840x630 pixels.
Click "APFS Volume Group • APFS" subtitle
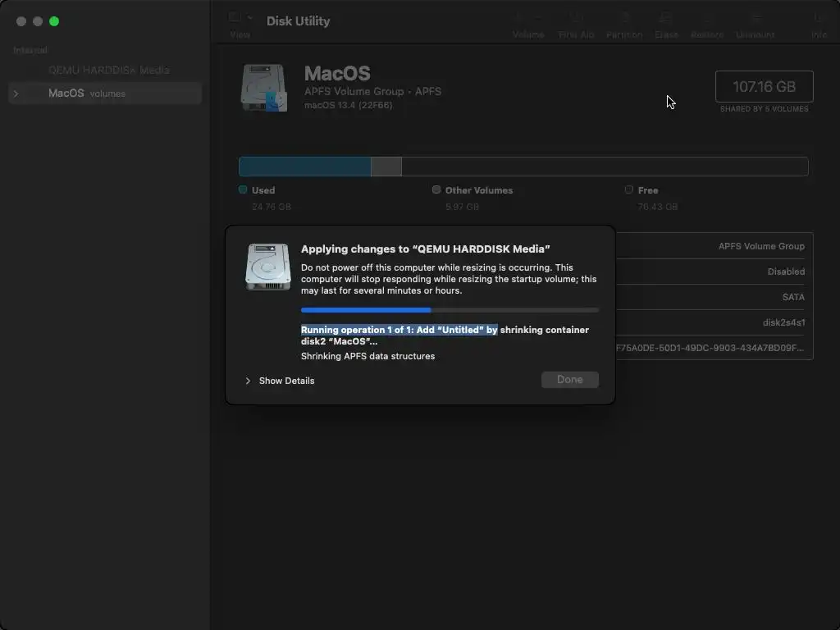(373, 92)
